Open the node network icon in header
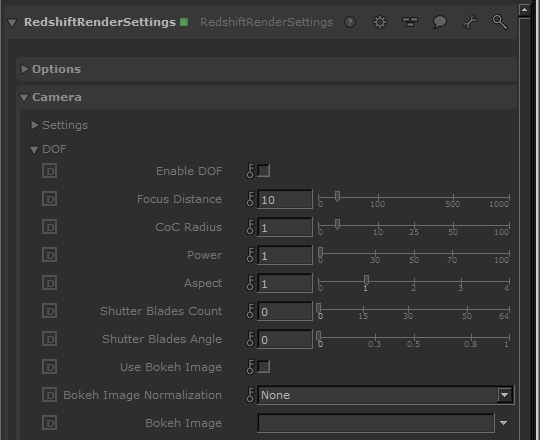This screenshot has width=540, height=440. click(x=410, y=22)
